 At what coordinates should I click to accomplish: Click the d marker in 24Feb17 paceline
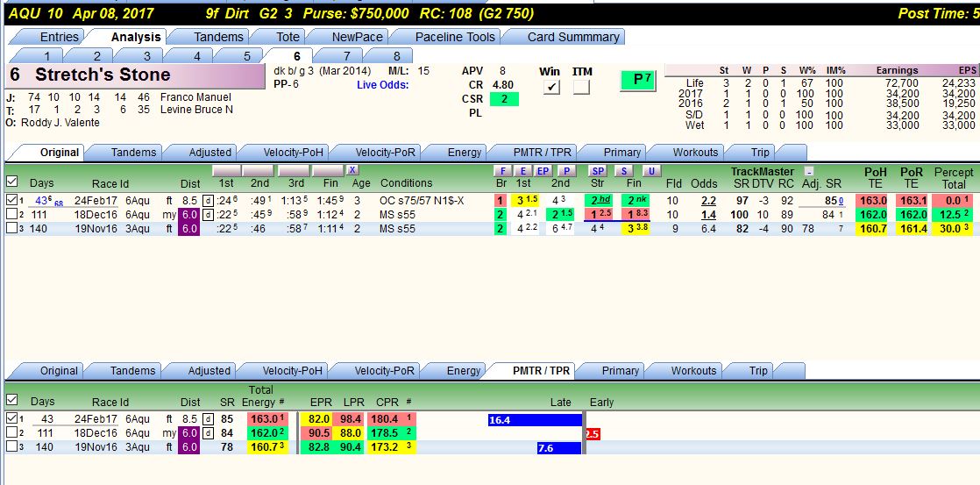tap(208, 201)
